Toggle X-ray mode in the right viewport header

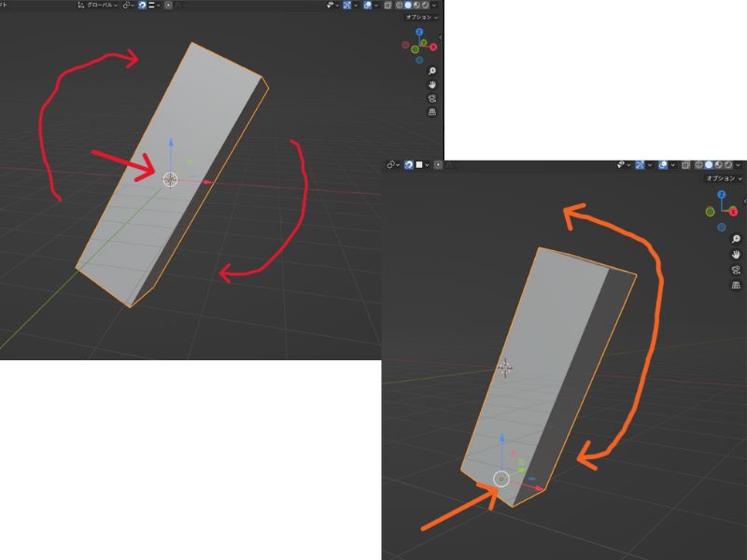pyautogui.click(x=686, y=164)
